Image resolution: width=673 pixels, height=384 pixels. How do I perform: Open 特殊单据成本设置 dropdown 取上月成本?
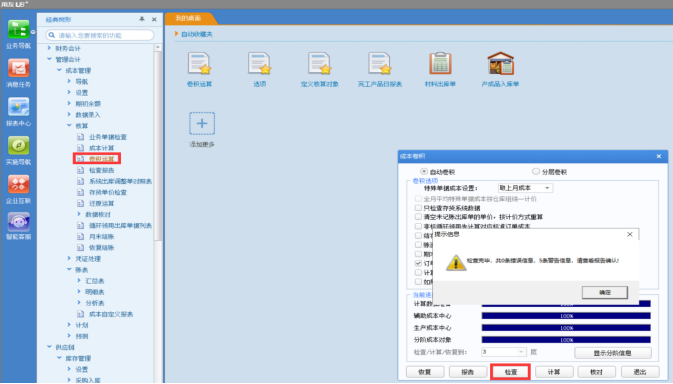point(525,188)
